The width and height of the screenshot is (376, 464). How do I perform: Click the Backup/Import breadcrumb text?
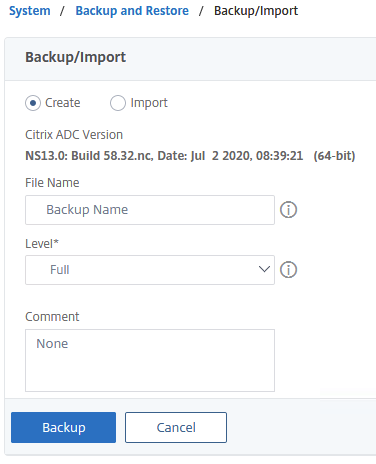[x=256, y=11]
